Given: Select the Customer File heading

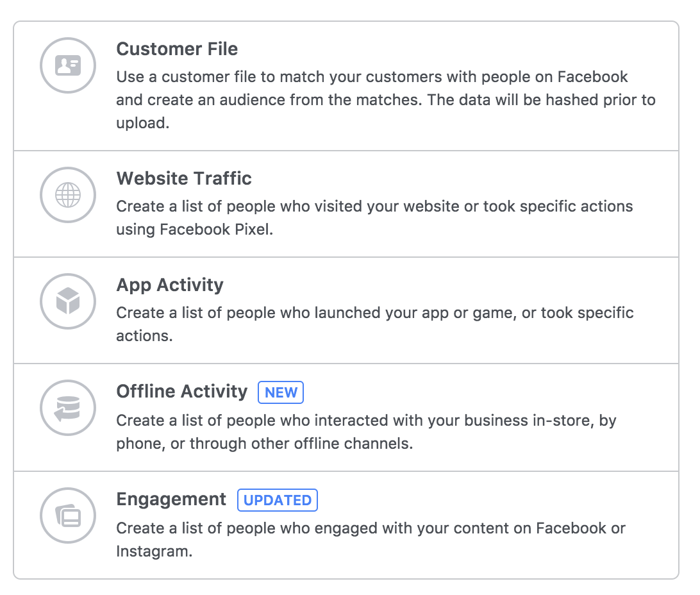Looking at the screenshot, I should 177,49.
